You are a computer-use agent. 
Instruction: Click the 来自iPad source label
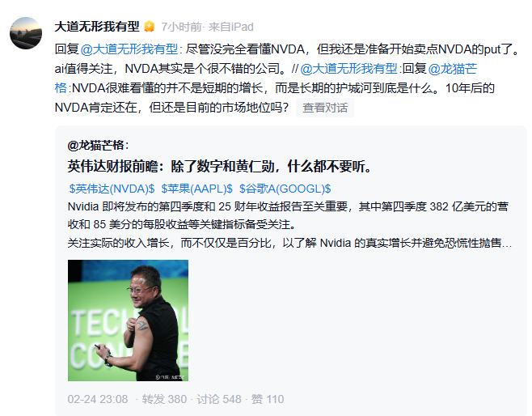[230, 27]
